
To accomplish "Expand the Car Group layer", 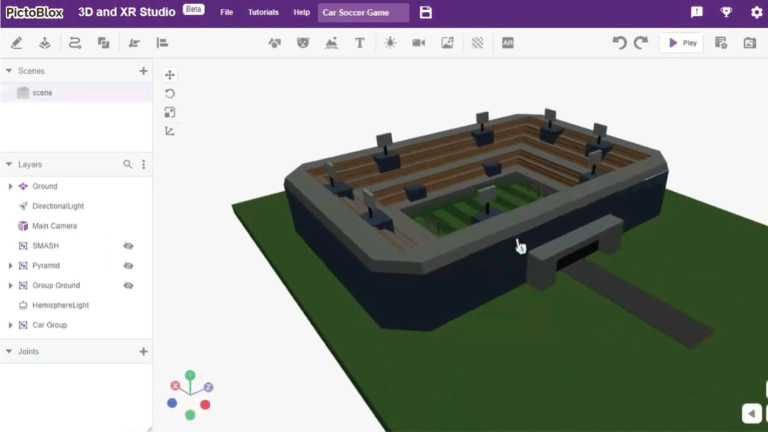I will click(10, 325).
